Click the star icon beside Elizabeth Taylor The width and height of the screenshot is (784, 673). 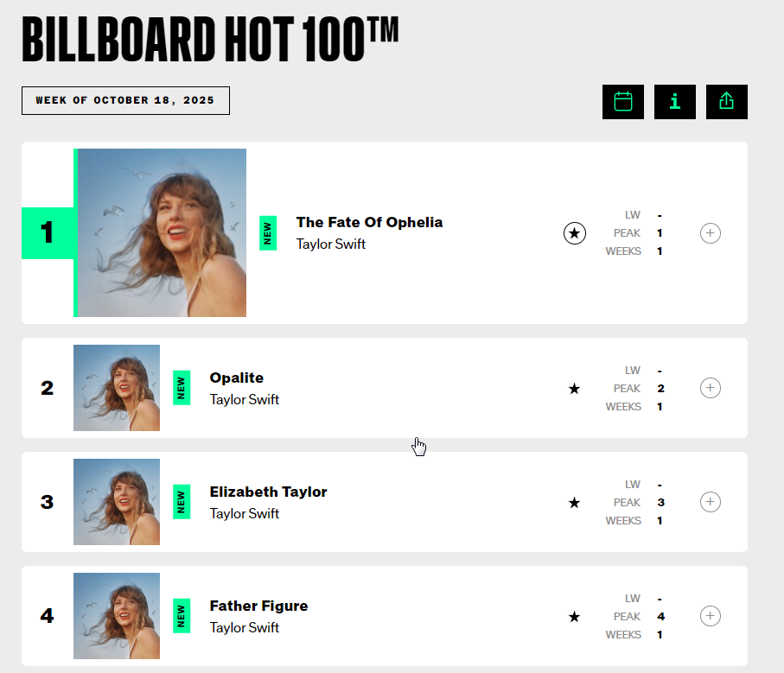pyautogui.click(x=575, y=503)
